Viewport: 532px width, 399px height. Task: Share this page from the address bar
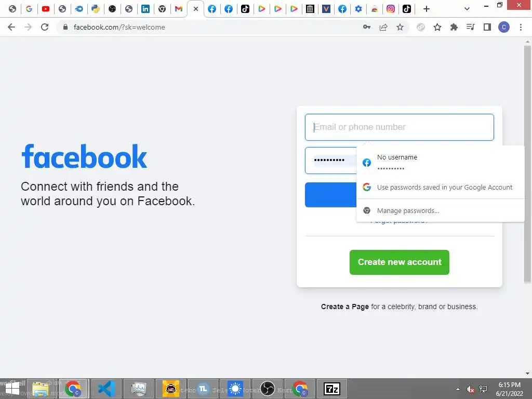click(x=383, y=27)
